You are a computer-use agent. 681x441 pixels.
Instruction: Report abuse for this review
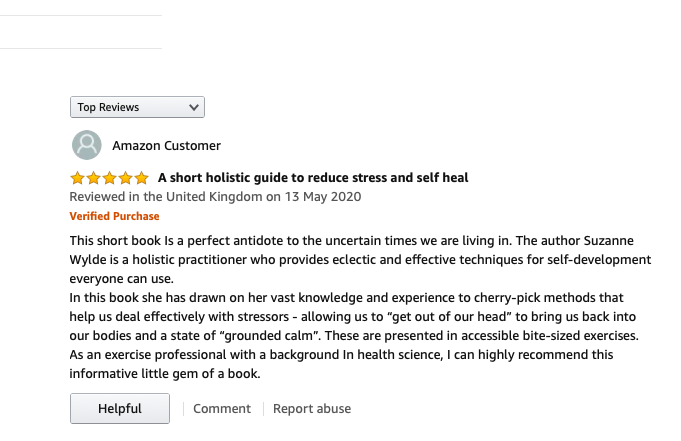click(x=312, y=408)
